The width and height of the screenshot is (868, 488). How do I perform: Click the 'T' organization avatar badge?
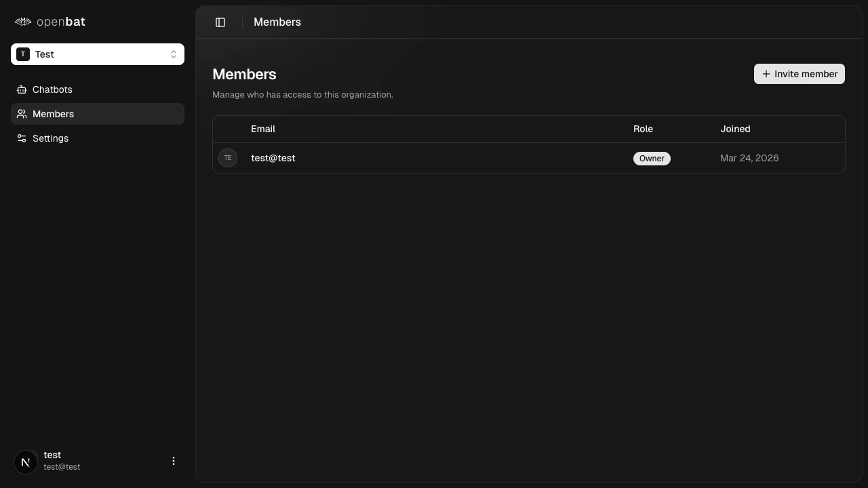(x=23, y=54)
